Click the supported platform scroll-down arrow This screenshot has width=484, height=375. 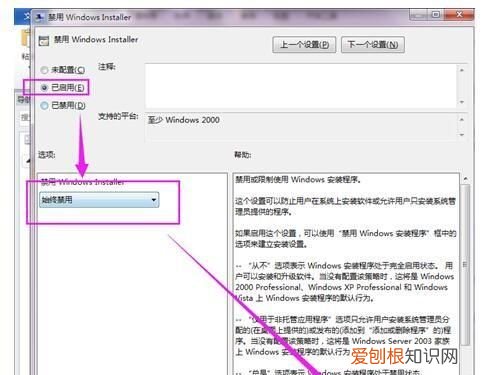point(462,135)
